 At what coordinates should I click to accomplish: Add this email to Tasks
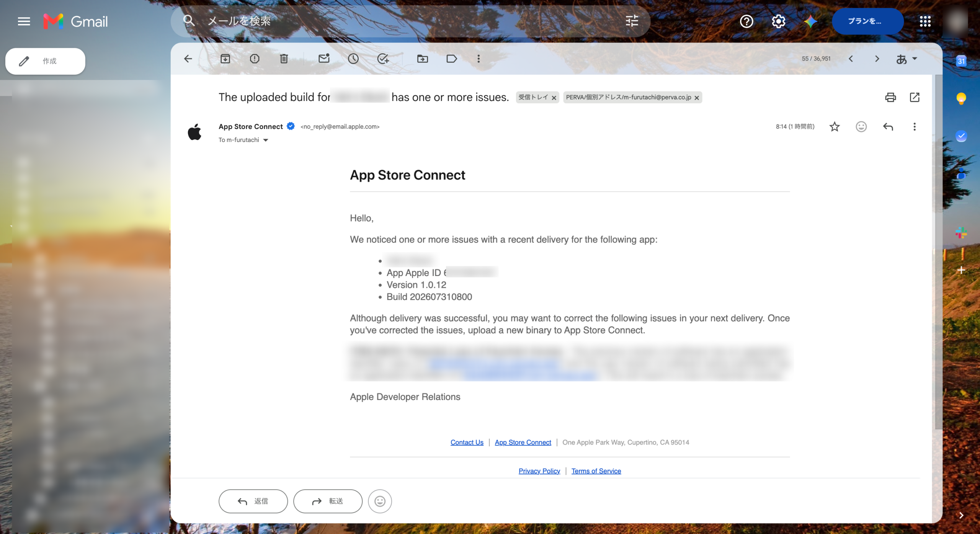coord(383,59)
